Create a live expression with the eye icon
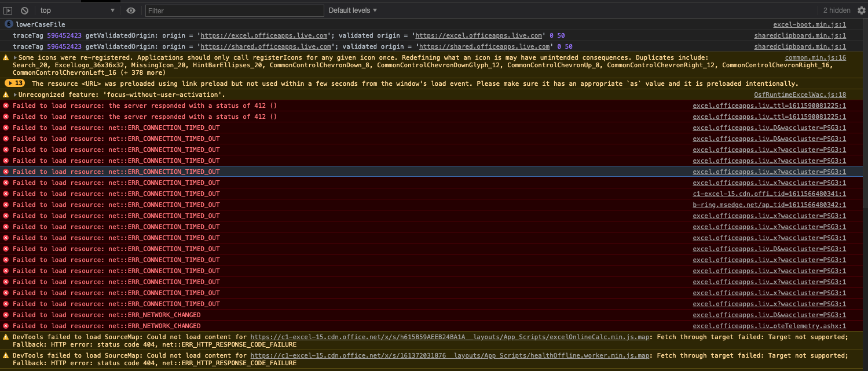 (131, 10)
